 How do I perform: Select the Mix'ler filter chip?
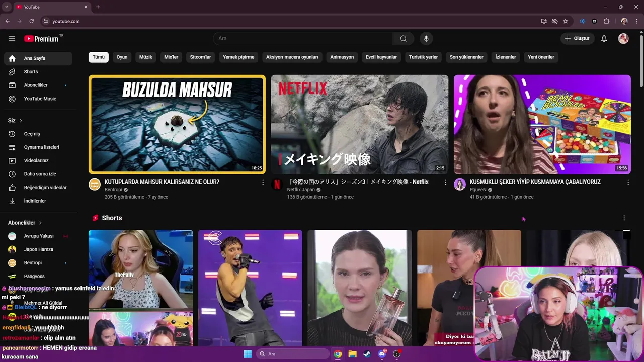point(171,57)
